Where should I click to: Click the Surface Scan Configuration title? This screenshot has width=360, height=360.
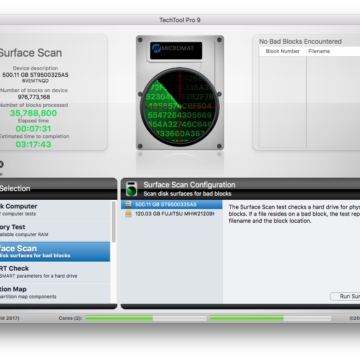(189, 185)
